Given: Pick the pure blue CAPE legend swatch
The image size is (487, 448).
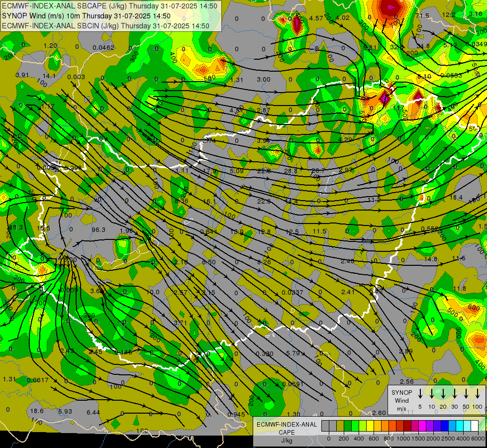Looking at the screenshot, I should point(444,426).
